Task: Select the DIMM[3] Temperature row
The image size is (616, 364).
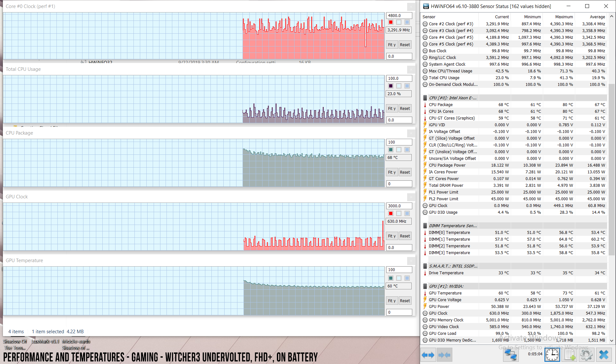Action: [x=514, y=252]
